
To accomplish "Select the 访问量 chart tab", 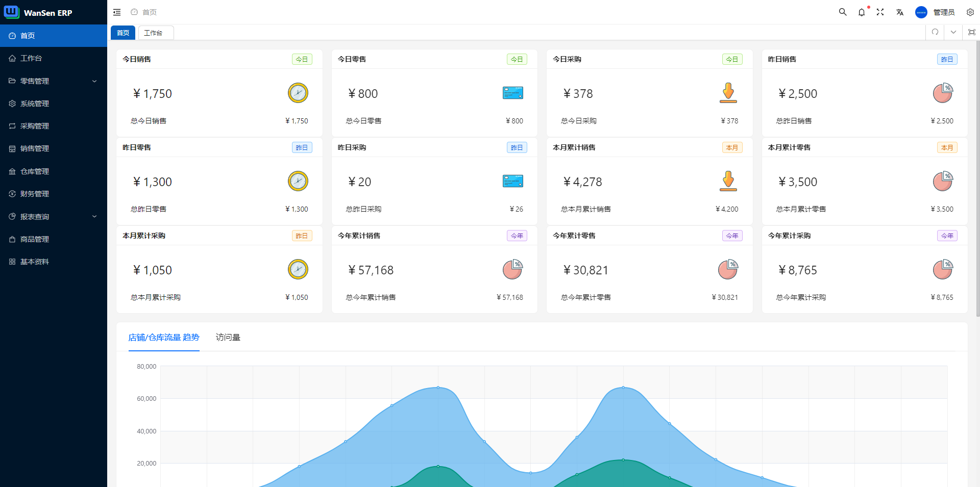I will pyautogui.click(x=228, y=337).
